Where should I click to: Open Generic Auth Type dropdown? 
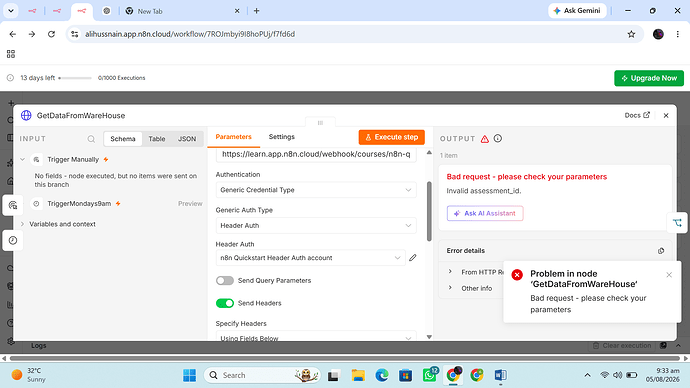tap(316, 226)
